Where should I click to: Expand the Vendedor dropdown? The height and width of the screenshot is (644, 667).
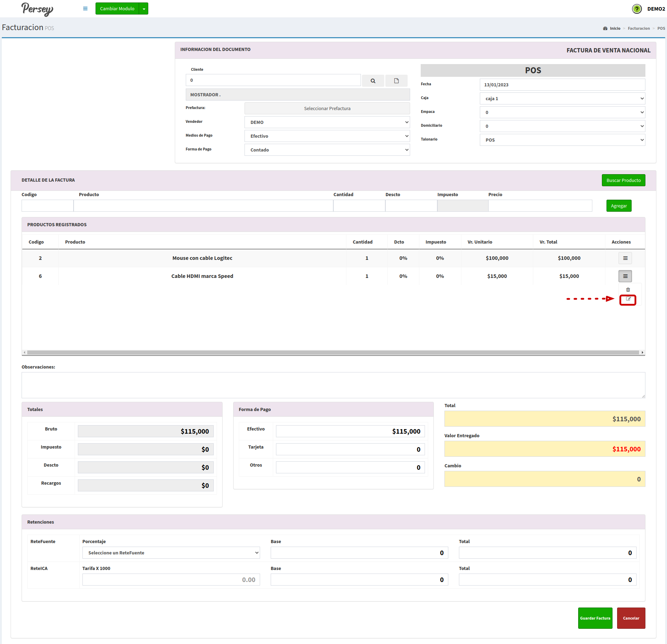pos(327,122)
